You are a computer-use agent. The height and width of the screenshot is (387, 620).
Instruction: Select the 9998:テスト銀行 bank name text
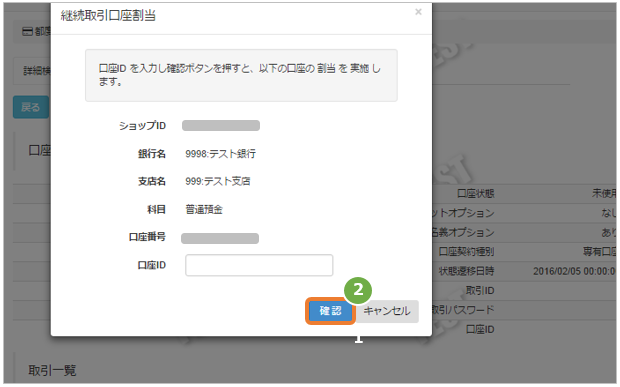(x=221, y=154)
